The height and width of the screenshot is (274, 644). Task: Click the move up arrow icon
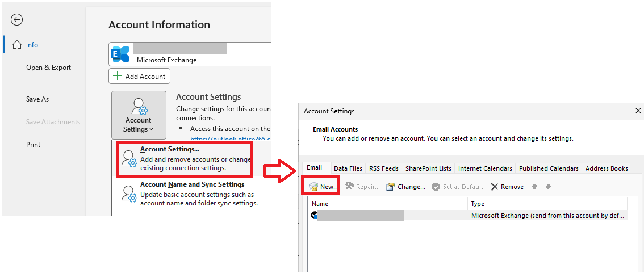click(x=535, y=187)
